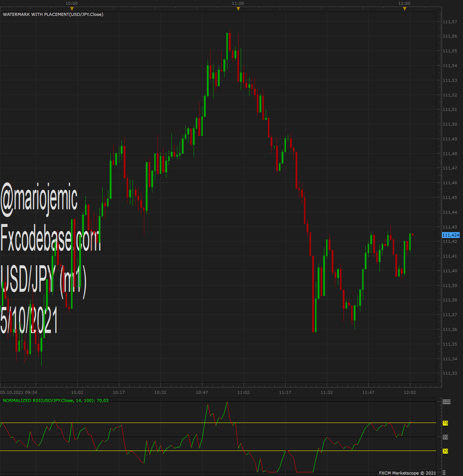Click the 111,38 price axis label
Screen dimensions: 463x476
point(450,300)
